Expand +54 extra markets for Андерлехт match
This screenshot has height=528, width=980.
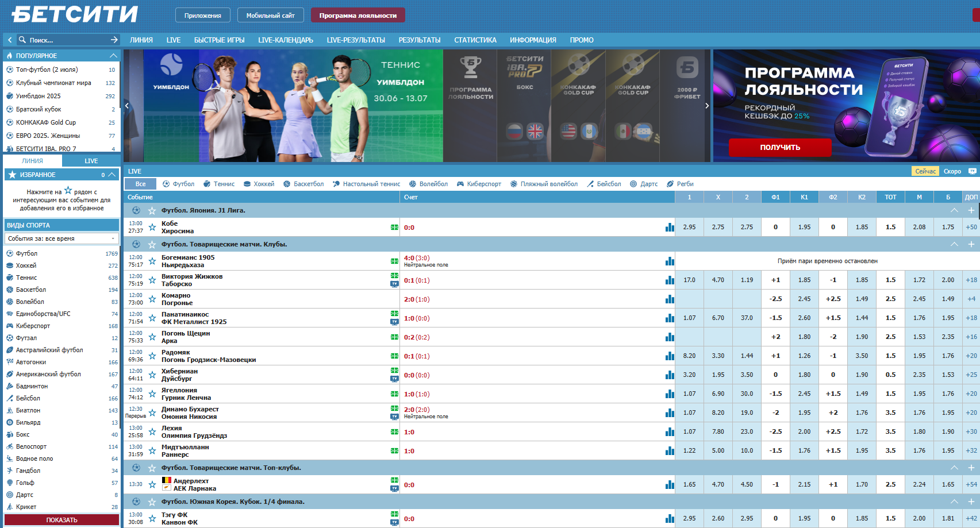[x=971, y=484]
